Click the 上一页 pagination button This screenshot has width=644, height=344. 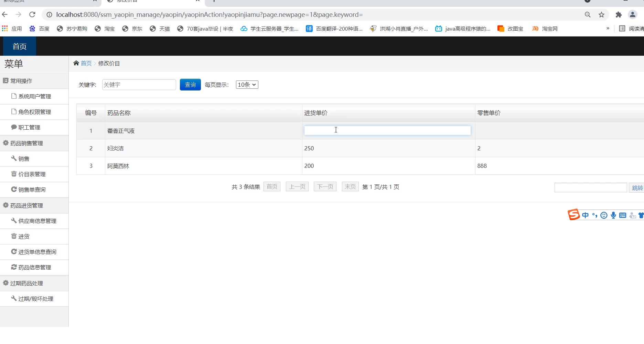pyautogui.click(x=297, y=186)
